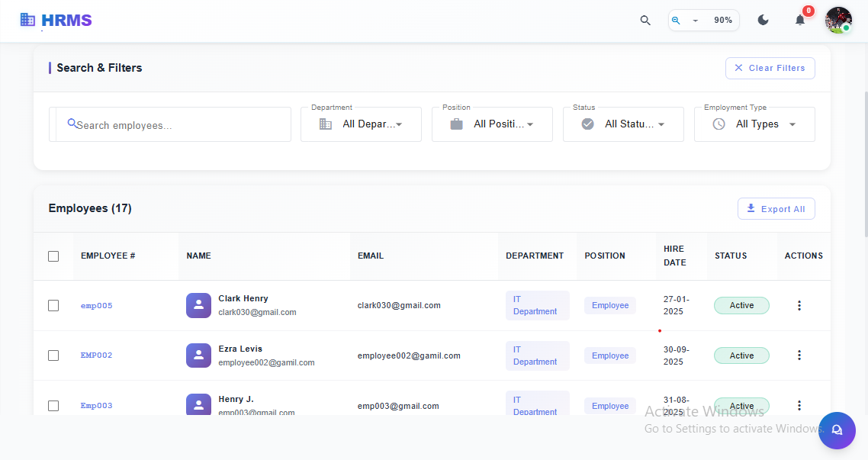
Task: Click search icon in employee search field
Action: (x=72, y=123)
